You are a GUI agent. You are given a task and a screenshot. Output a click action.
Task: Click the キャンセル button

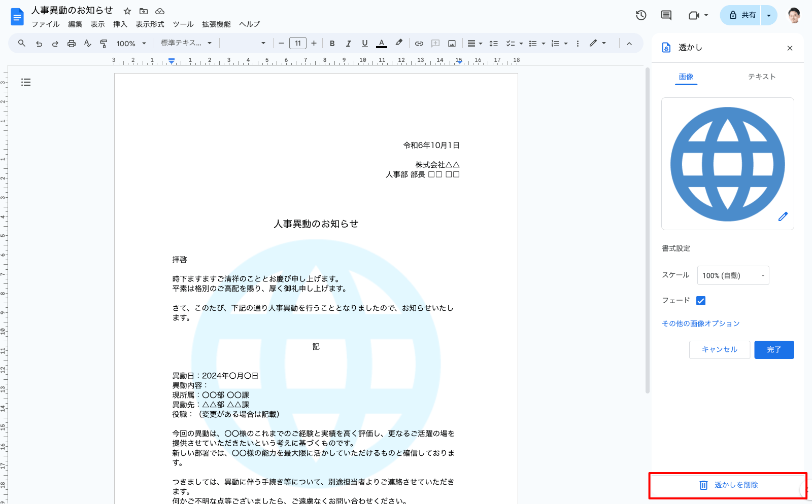tap(720, 350)
